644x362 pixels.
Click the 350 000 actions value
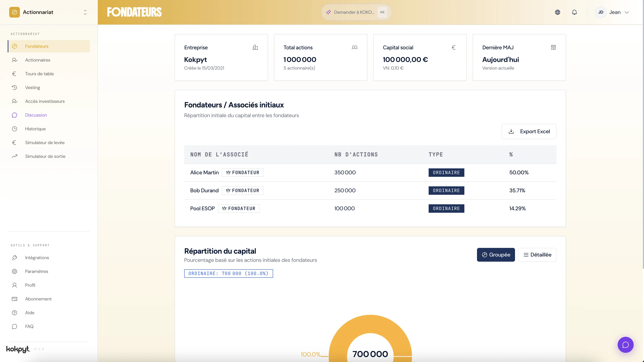345,173
